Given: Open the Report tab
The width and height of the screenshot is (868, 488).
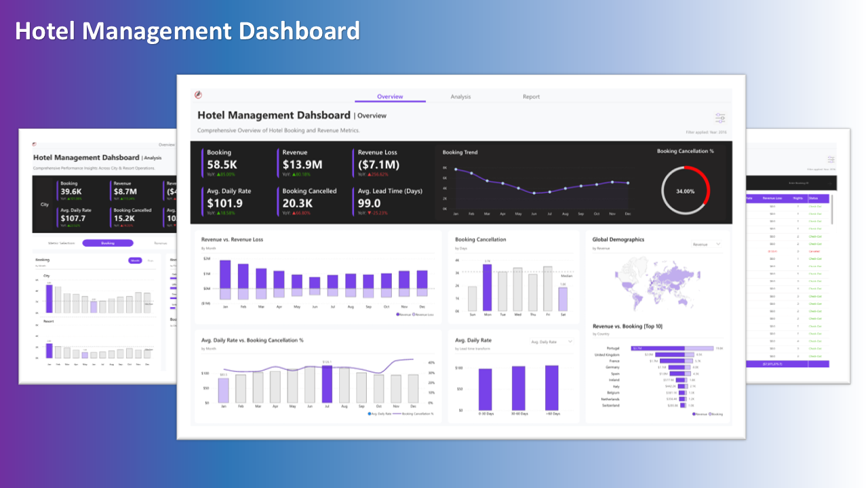Looking at the screenshot, I should point(531,97).
